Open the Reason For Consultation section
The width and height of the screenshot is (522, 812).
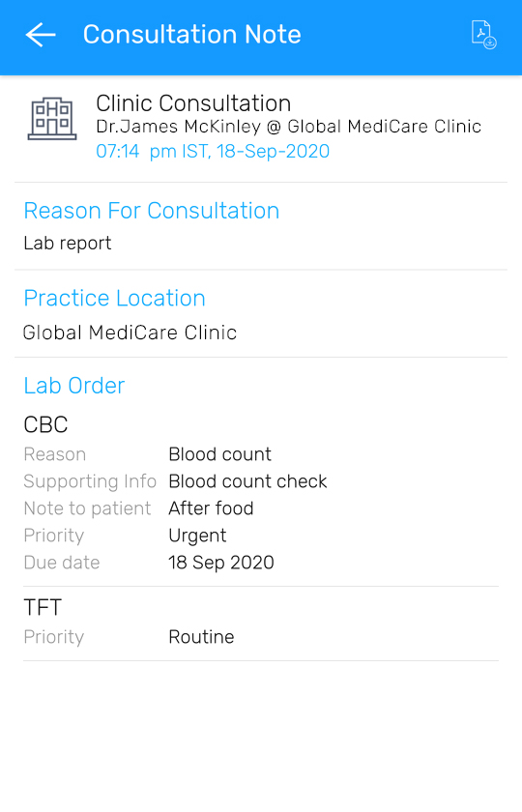(x=152, y=211)
